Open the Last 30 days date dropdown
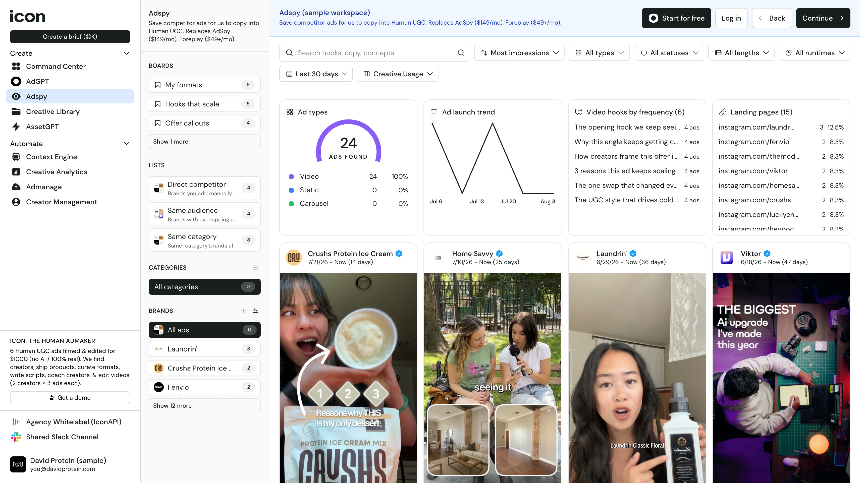868x483 pixels. [316, 74]
